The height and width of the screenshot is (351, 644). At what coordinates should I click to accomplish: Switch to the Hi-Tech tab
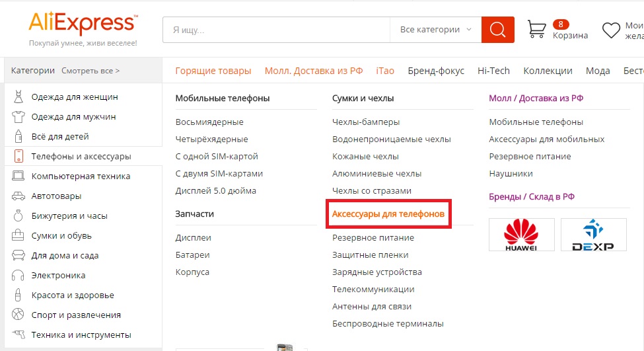[x=493, y=71]
